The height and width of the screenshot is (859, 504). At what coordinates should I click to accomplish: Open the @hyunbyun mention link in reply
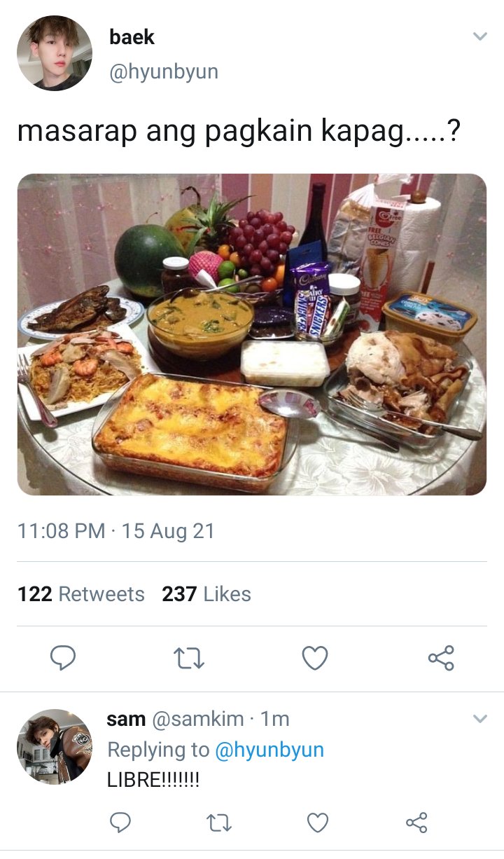click(269, 750)
